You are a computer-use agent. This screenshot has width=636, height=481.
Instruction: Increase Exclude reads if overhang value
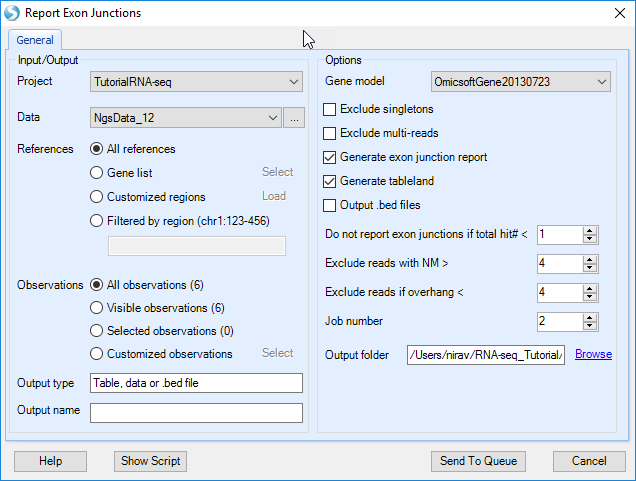[590, 289]
